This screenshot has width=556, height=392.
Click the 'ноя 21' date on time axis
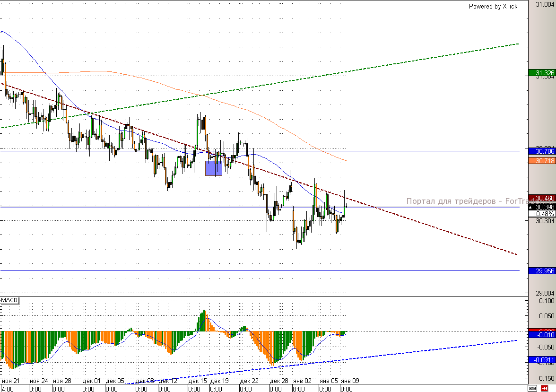[11, 381]
